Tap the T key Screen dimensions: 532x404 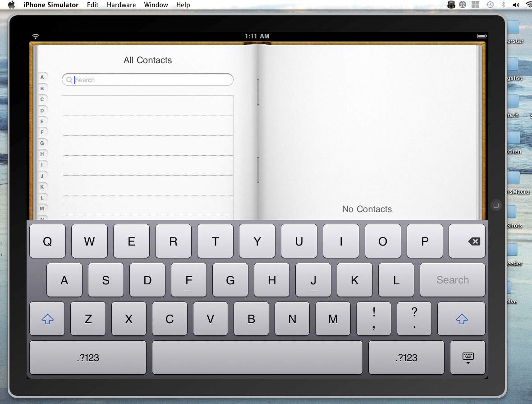[215, 241]
